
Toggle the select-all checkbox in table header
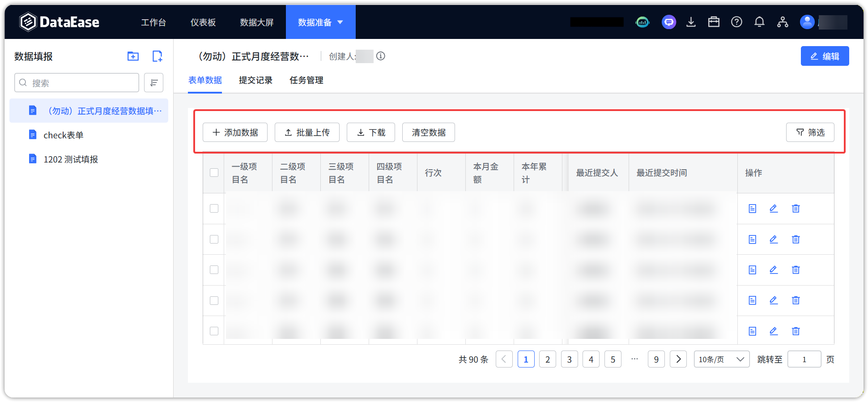tap(214, 173)
